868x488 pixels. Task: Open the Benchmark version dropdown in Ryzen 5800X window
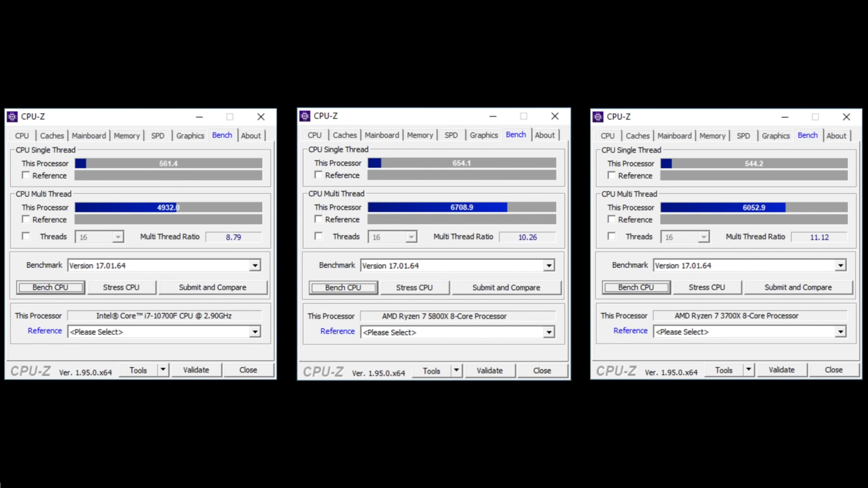(x=549, y=266)
